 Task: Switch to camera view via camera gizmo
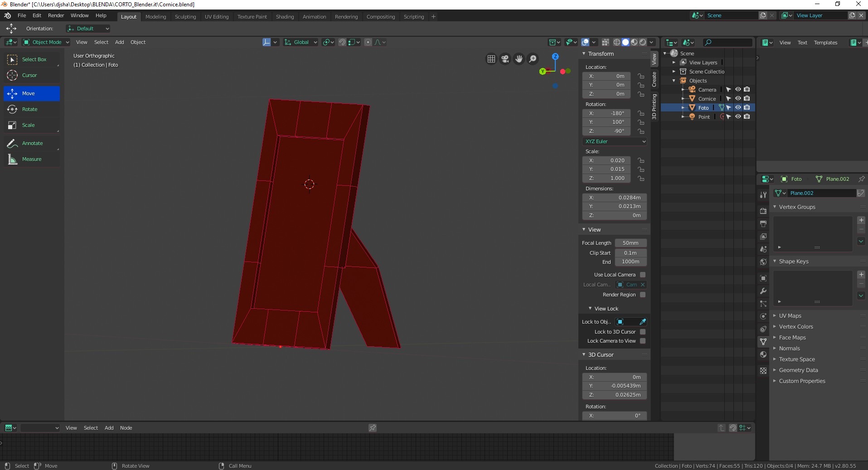pyautogui.click(x=505, y=59)
